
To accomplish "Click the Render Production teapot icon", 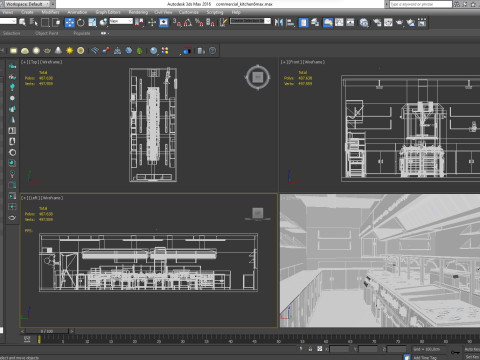I will 399,22.
